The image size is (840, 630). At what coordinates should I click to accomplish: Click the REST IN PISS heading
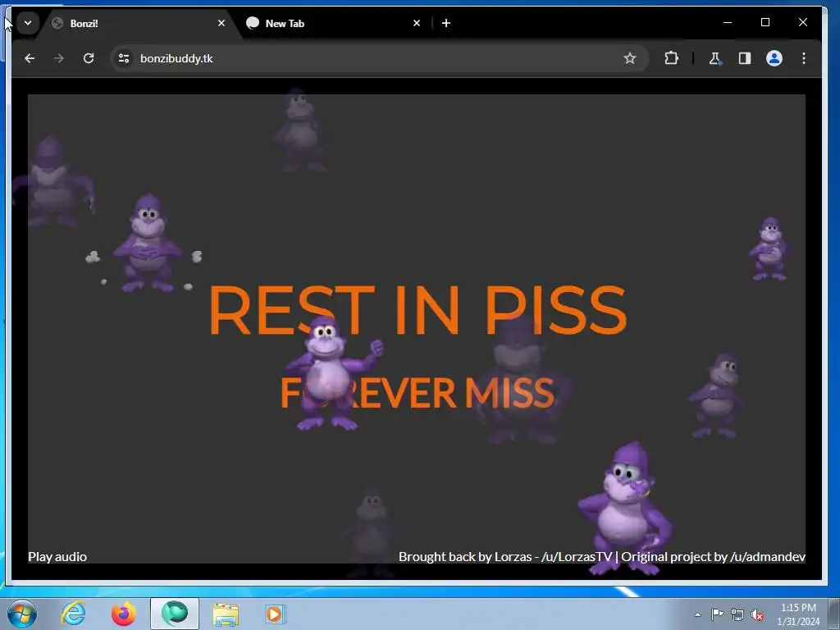418,309
